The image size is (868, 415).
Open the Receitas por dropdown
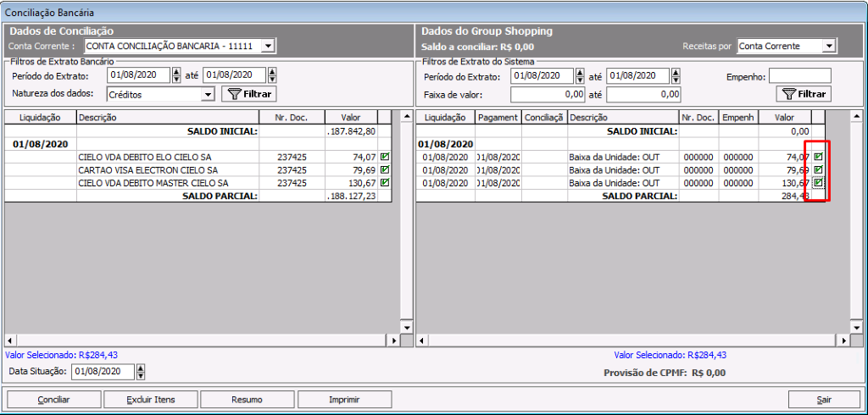[x=829, y=46]
